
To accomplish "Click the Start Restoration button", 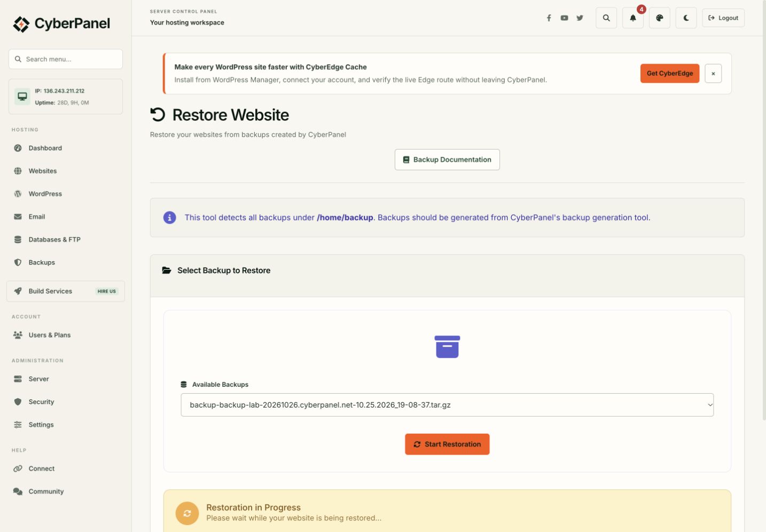I will point(447,444).
